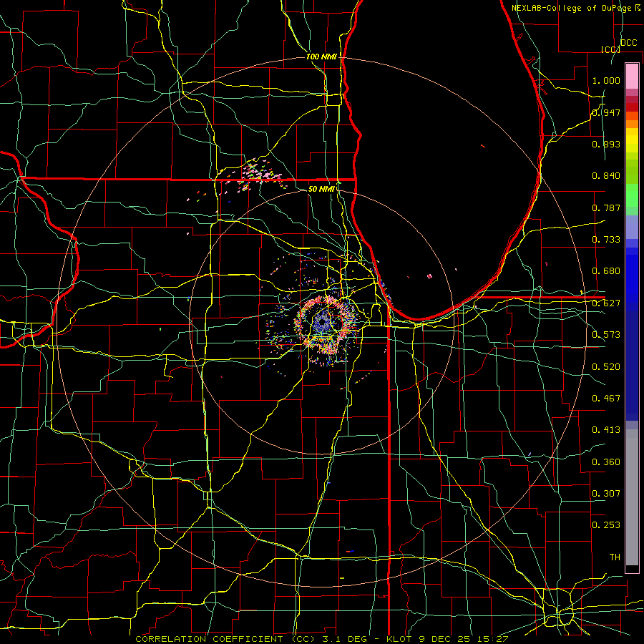Pick the pink segment of the color scale
The image size is (644, 644).
[632, 76]
